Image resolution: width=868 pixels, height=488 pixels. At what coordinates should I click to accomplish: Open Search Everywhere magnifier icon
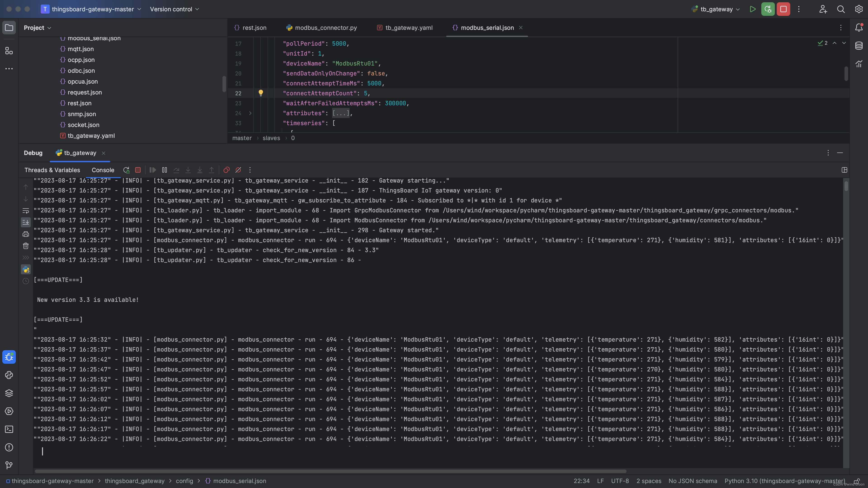click(841, 9)
